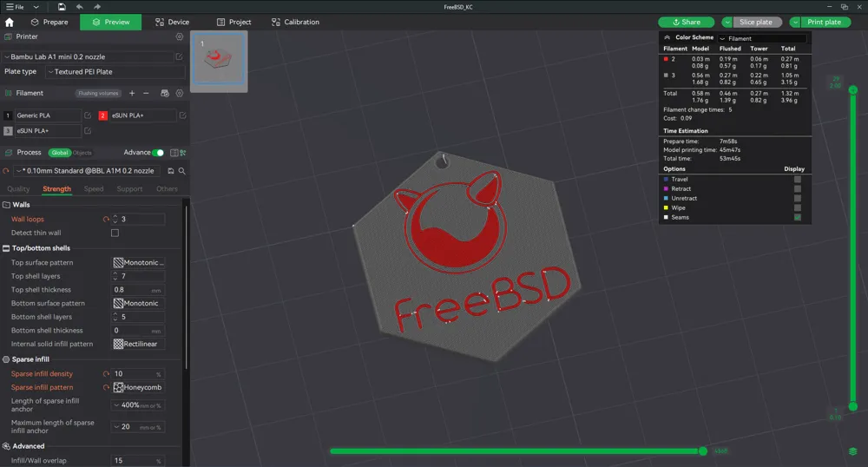Click filament 2 red color swatch

pos(102,115)
